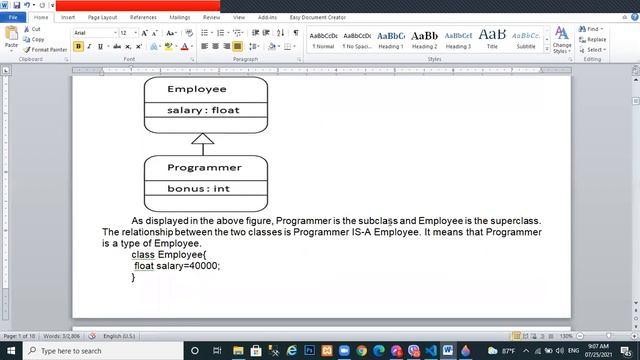
Task: Open Visual Studio Code from taskbar
Action: 431,351
